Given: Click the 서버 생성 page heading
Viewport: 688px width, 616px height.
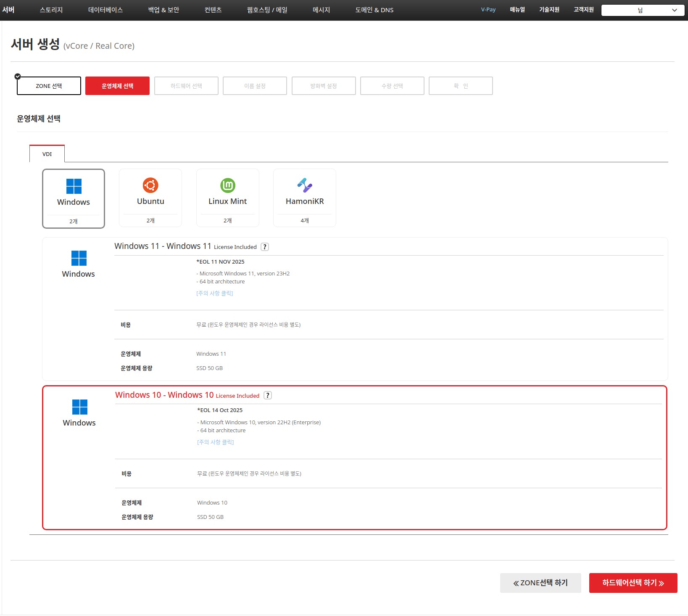Looking at the screenshot, I should click(x=35, y=44).
